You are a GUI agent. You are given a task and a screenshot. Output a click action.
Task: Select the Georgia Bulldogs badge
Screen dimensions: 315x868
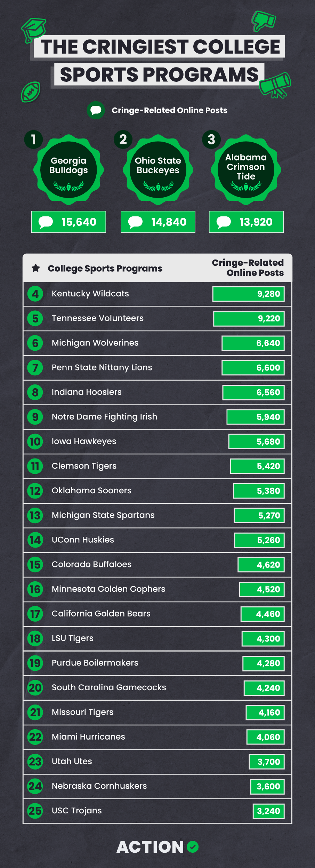coord(68,170)
